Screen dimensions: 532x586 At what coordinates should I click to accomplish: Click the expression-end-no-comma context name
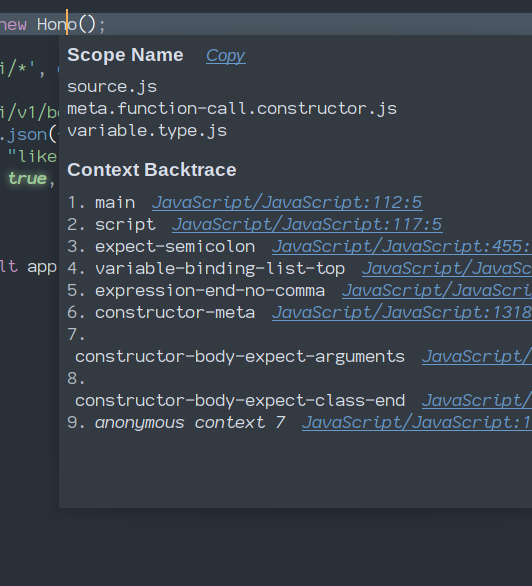210,291
